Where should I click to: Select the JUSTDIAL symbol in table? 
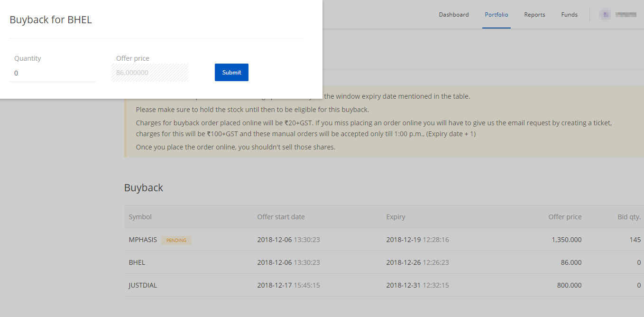(x=143, y=285)
